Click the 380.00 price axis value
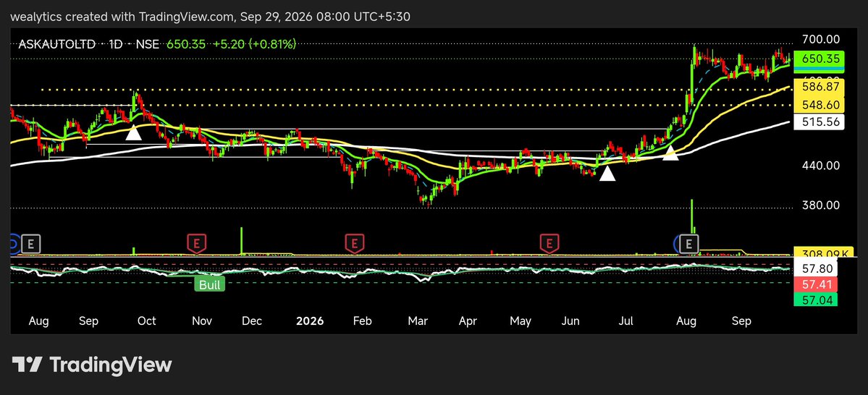The width and height of the screenshot is (868, 395). tap(821, 205)
